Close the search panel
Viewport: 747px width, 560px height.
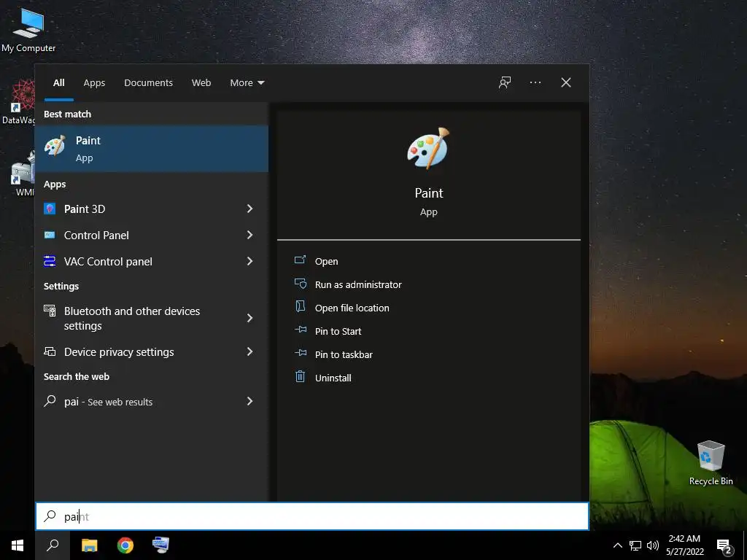pos(565,82)
